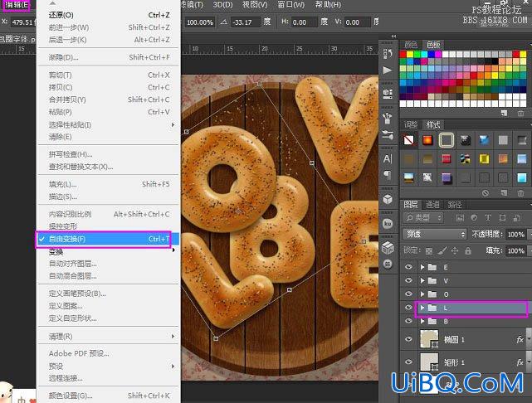Viewport: 532px width, 403px height.
Task: Expand the L layer group
Action: [x=422, y=308]
